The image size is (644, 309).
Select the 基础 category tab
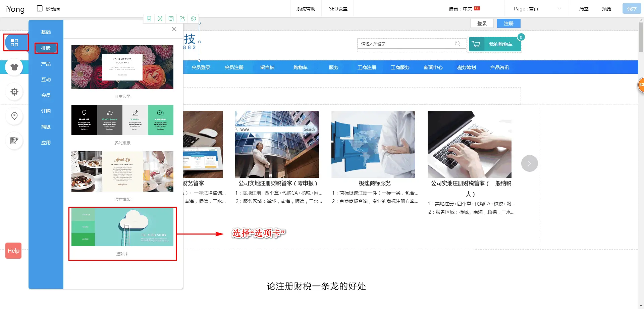click(x=46, y=32)
